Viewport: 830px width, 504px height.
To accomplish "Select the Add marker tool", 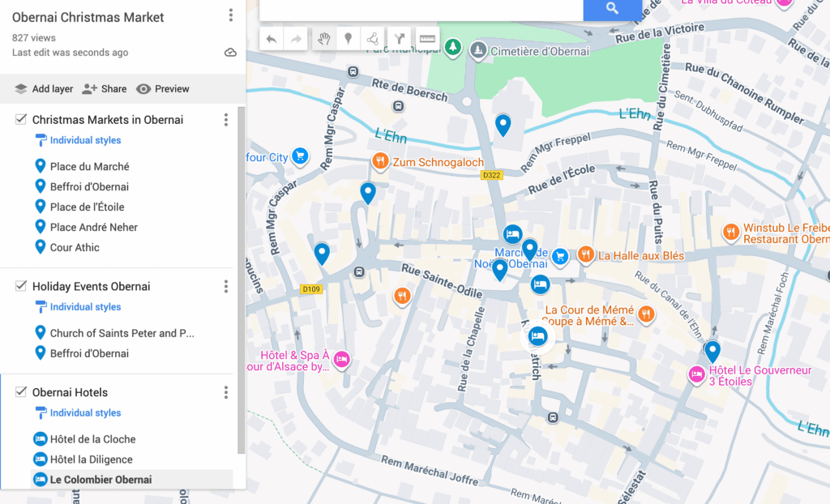I will point(349,39).
